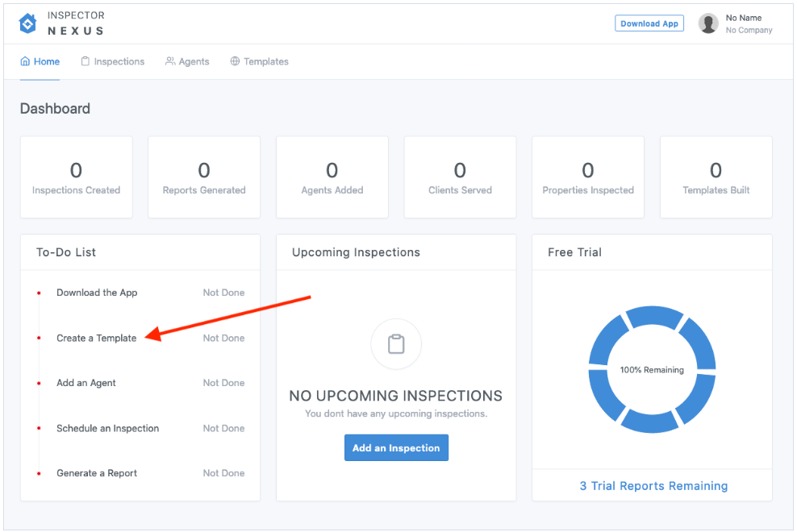Click the 100% Remaining donut chart
Screen dimensions: 797x532
point(652,370)
